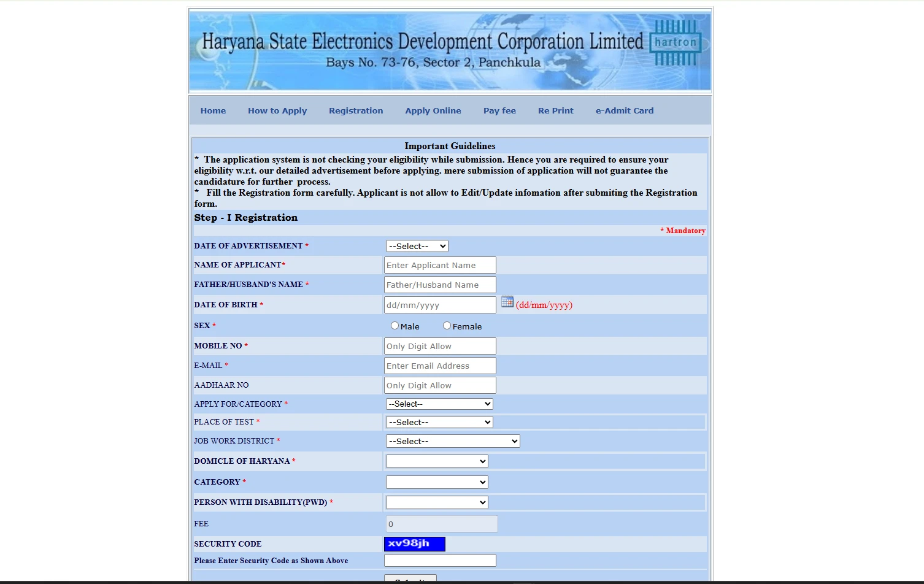Open the Place of Test dropdown
924x584 pixels.
click(439, 422)
